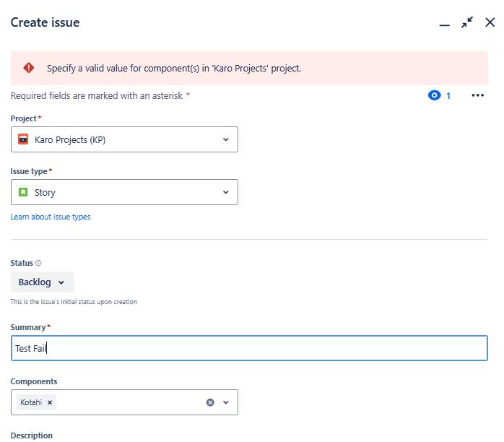Minimize the Create issue dialog

click(445, 23)
